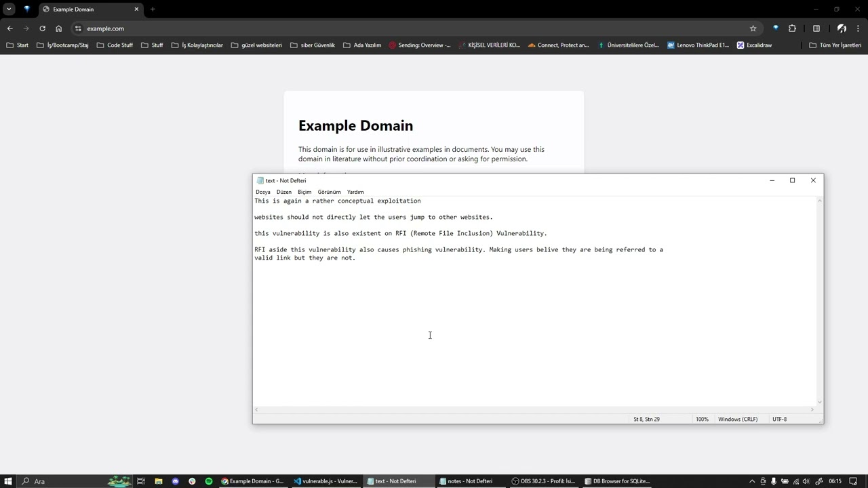Click Notepad horizontal scrollbar right arrow
This screenshot has width=868, height=488.
[x=812, y=409]
